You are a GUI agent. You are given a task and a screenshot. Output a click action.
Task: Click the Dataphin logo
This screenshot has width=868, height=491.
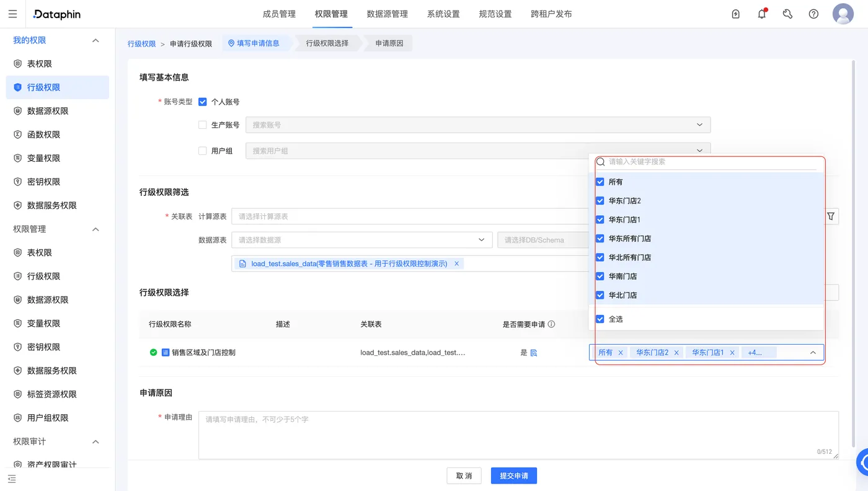[57, 14]
